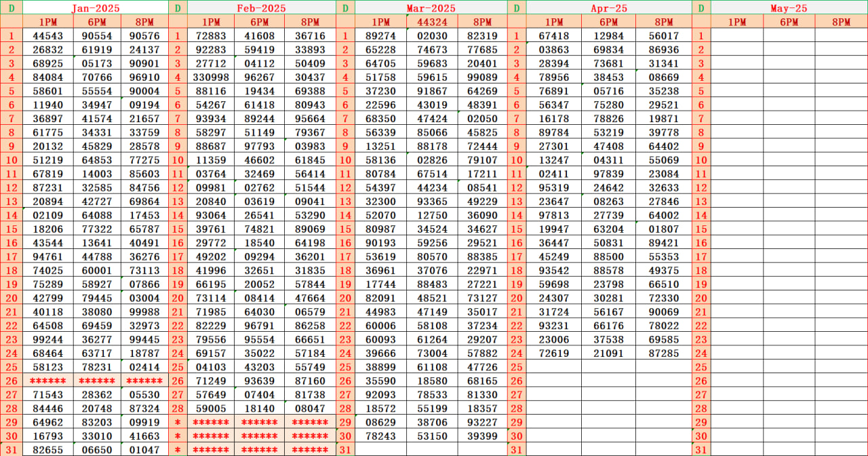Click the cell with 67418
This screenshot has height=456, width=868.
(x=554, y=36)
